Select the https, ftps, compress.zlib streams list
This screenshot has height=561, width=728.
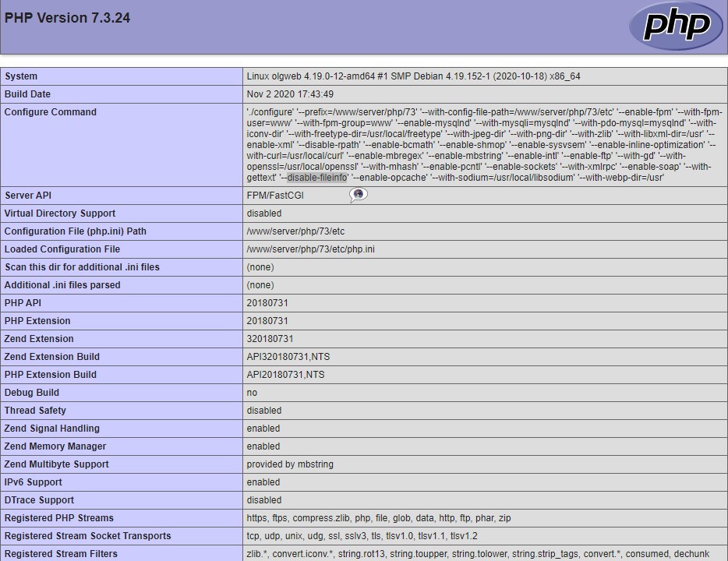[x=378, y=518]
